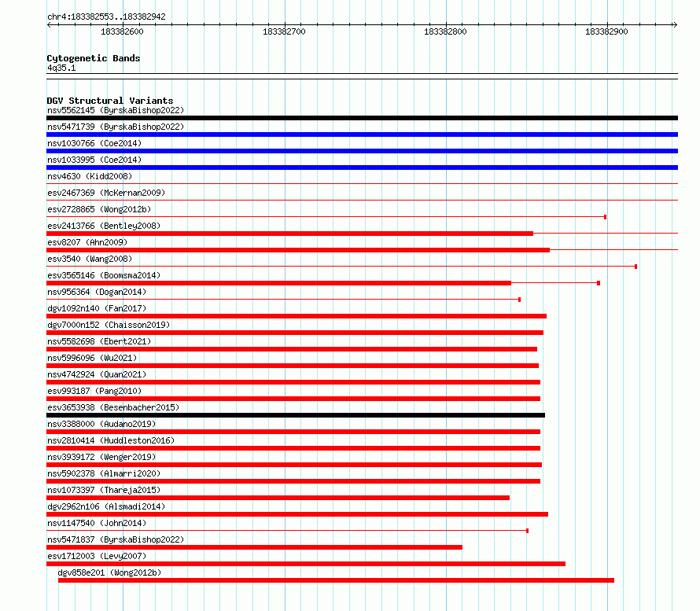Open nsv1073397 (Thareja2015) label

104,490
